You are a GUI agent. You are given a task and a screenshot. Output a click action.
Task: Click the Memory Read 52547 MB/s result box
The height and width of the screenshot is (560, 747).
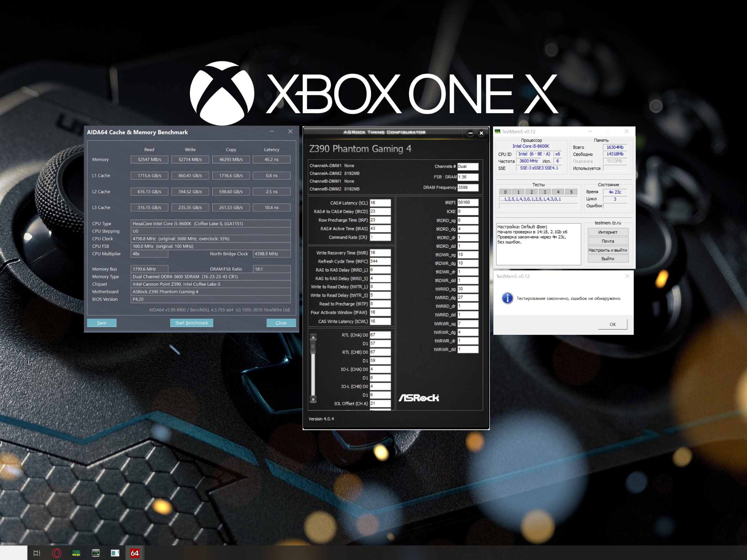[149, 159]
